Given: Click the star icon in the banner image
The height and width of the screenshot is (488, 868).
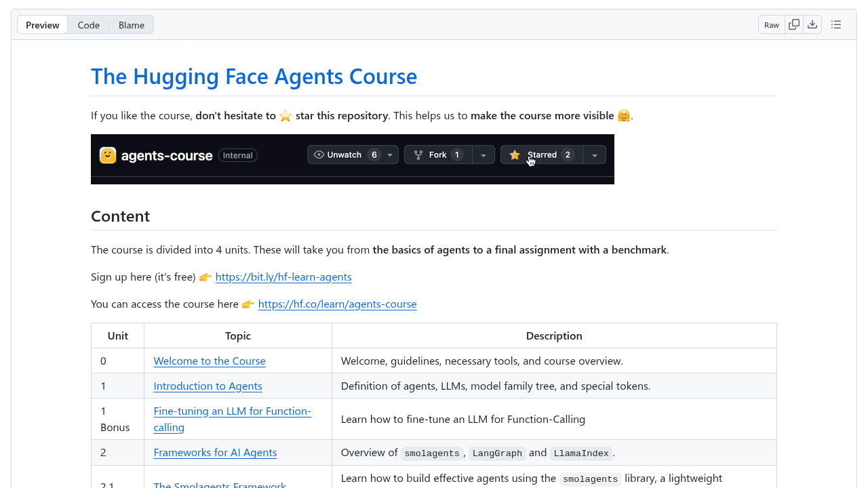Looking at the screenshot, I should tap(515, 155).
